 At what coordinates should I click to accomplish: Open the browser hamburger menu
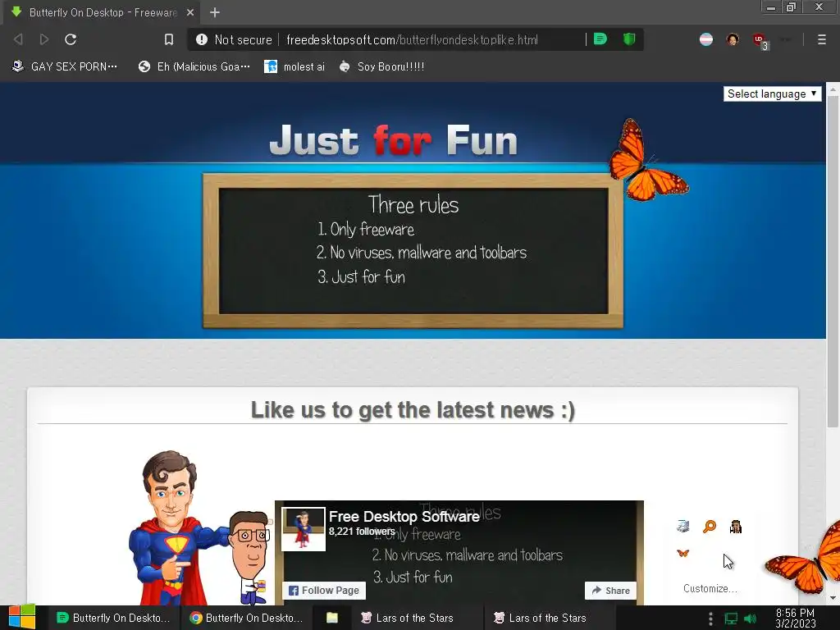pyautogui.click(x=822, y=39)
